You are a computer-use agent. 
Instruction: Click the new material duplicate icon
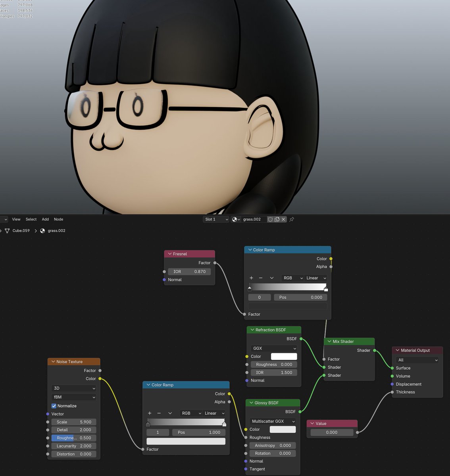point(277,219)
